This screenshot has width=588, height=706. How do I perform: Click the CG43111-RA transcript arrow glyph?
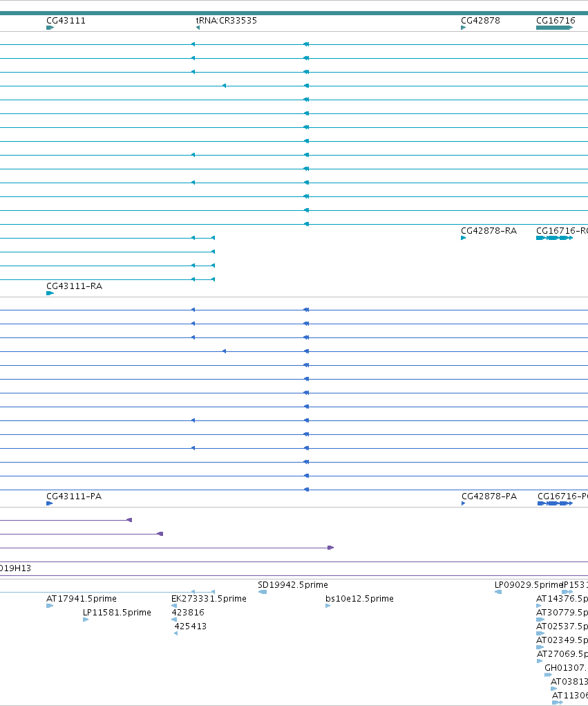coord(50,294)
